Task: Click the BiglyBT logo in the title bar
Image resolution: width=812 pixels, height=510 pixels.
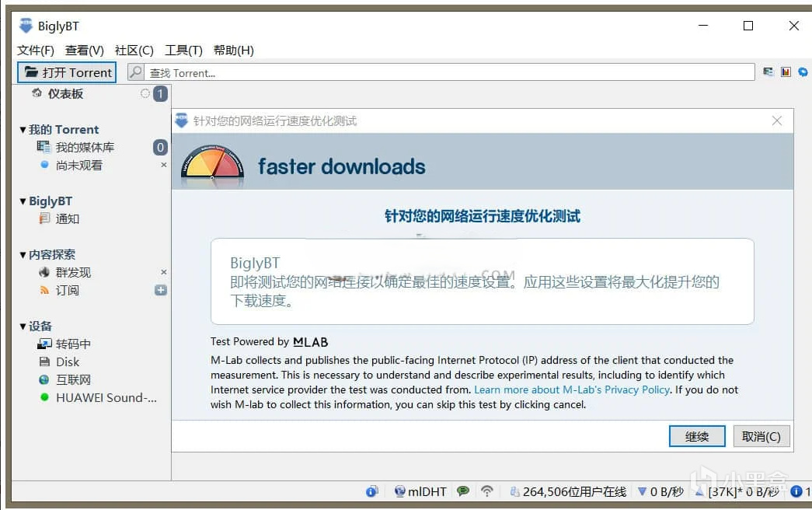Action: point(26,26)
